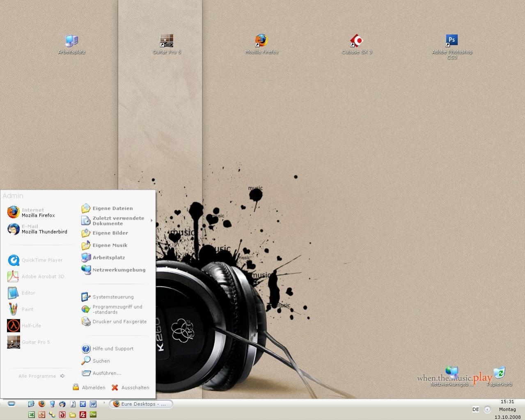The height and width of the screenshot is (420, 525).
Task: Expand the Alle Programme list
Action: [41, 376]
